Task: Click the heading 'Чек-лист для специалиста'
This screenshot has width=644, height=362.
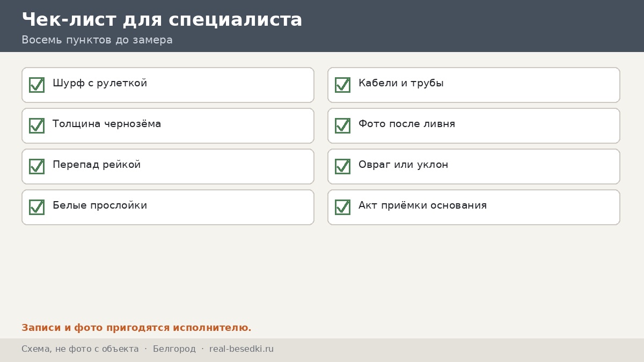Action: [x=162, y=20]
